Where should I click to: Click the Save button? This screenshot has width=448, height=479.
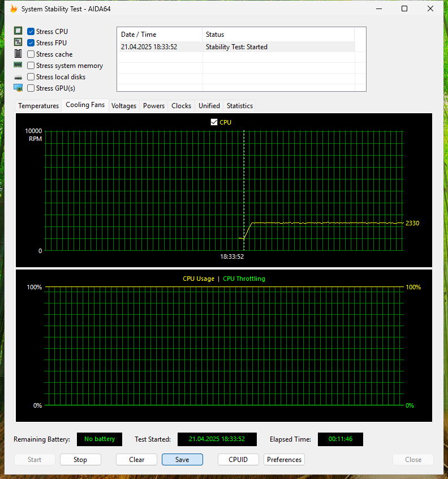coord(182,459)
